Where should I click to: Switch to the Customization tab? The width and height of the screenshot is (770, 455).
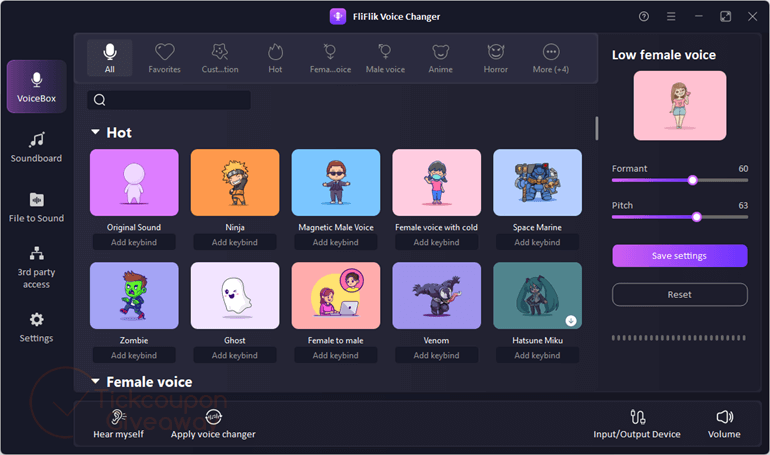coord(220,58)
